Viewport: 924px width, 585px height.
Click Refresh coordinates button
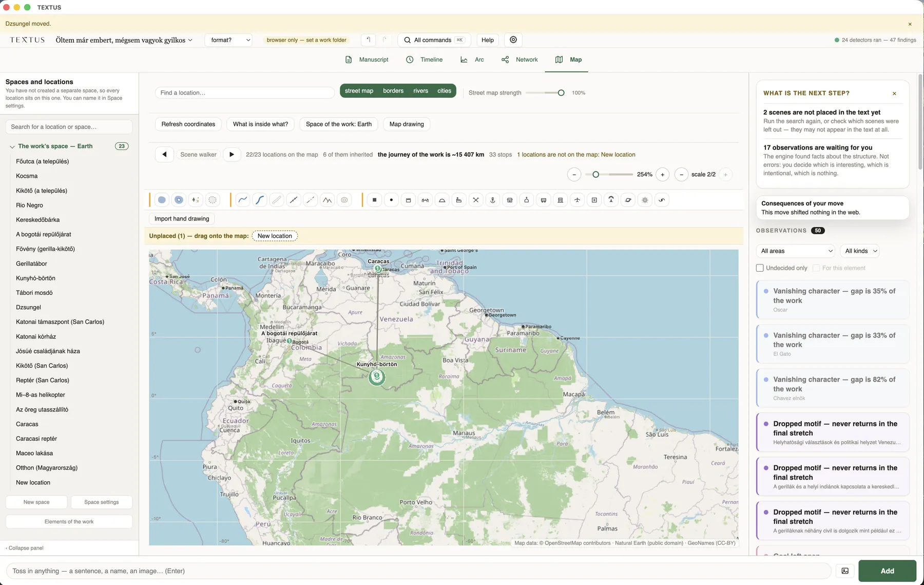tap(188, 124)
